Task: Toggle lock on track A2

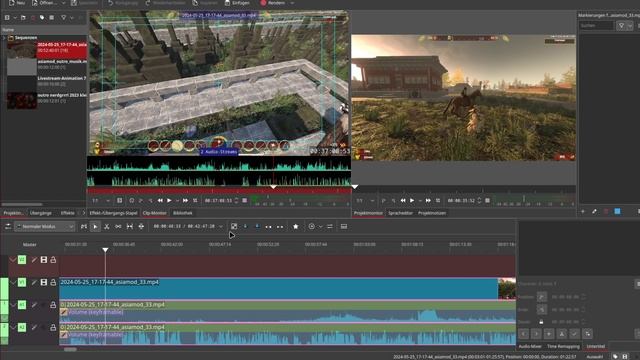Action: pyautogui.click(x=53, y=327)
